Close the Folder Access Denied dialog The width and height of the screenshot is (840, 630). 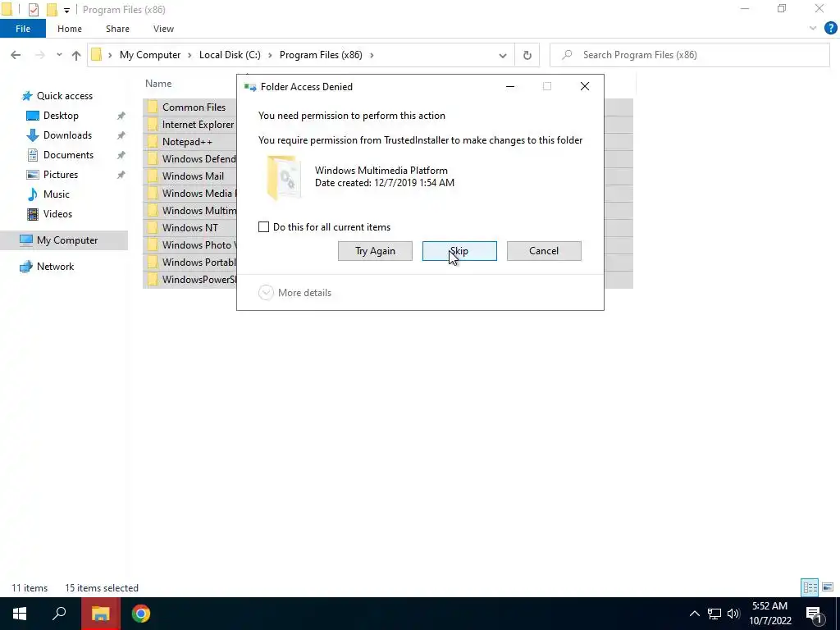tap(584, 86)
